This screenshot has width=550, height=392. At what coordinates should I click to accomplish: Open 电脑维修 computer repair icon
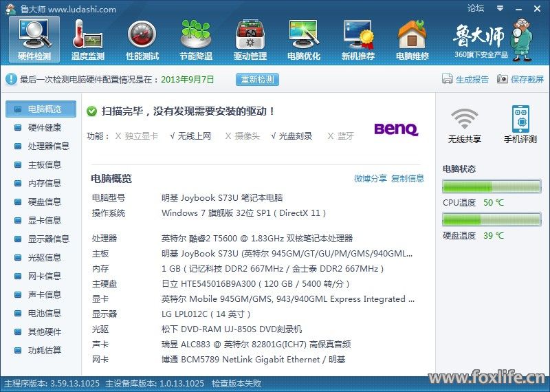coord(412,39)
